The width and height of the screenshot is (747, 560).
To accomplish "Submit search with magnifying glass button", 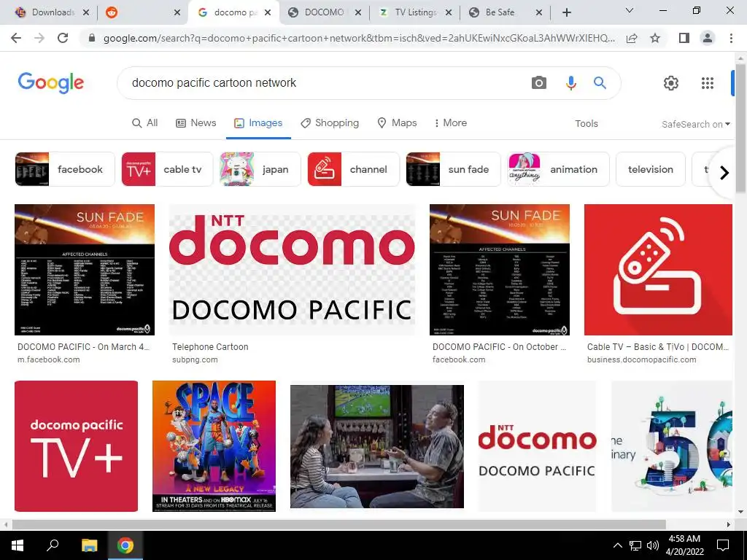I will 600,83.
